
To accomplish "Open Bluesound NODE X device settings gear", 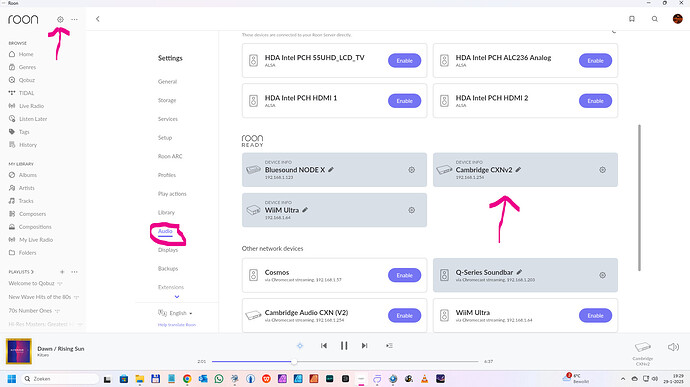I will [411, 170].
